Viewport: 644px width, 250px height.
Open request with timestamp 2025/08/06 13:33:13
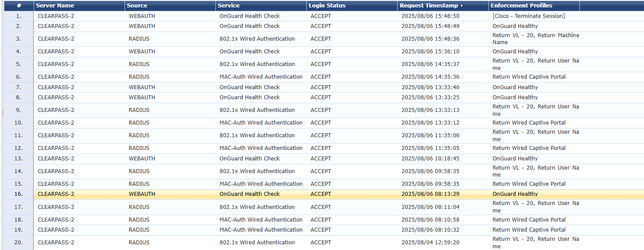point(430,110)
